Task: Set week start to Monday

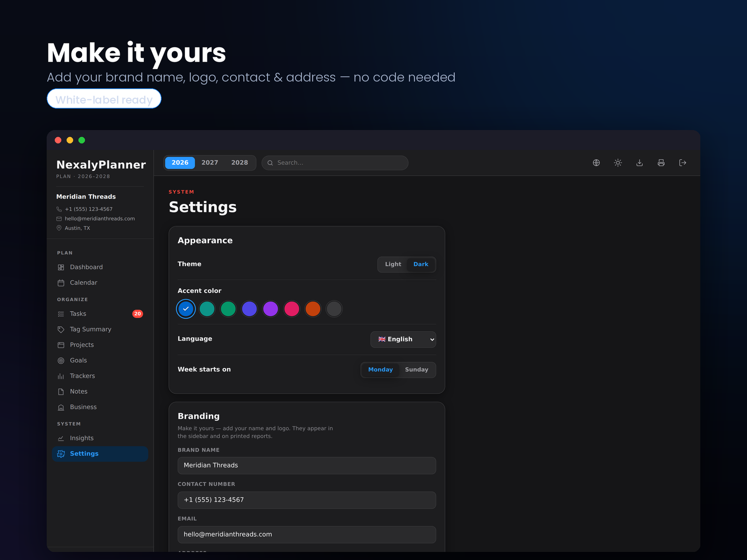Action: click(381, 370)
